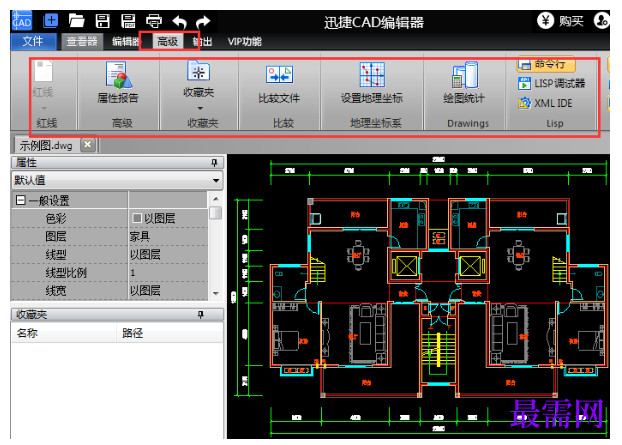Viewport: 622px width, 445px height.
Task: Expand the 收藏夹 ribbon dropdown arrow
Action: tap(200, 108)
